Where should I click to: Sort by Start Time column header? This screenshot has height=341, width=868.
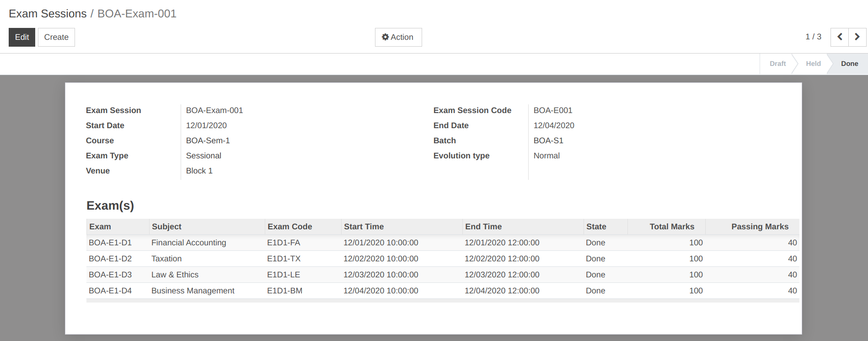402,227
